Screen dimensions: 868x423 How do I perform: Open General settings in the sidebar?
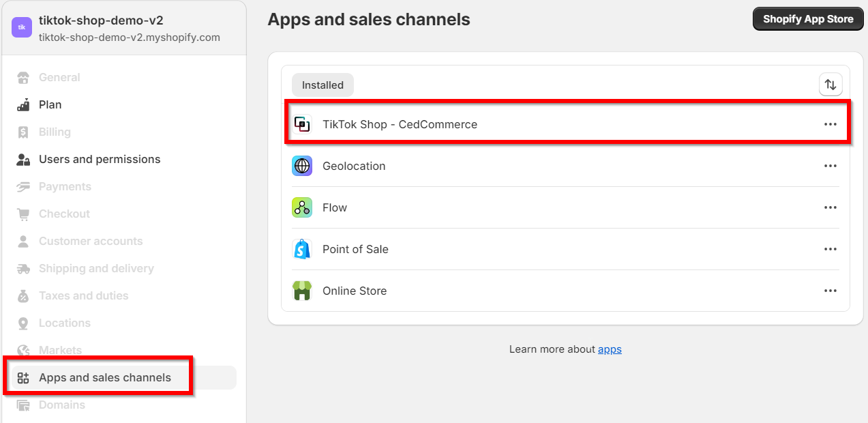coord(59,77)
